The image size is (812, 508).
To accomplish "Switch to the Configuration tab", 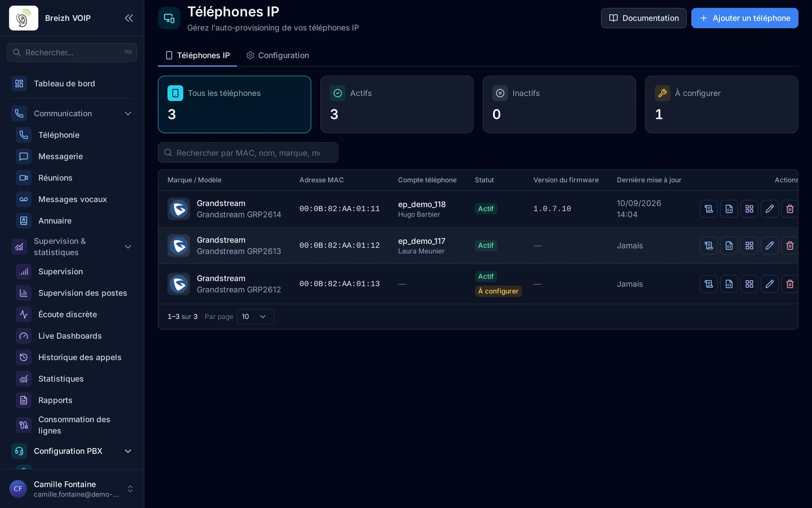I will click(x=278, y=55).
